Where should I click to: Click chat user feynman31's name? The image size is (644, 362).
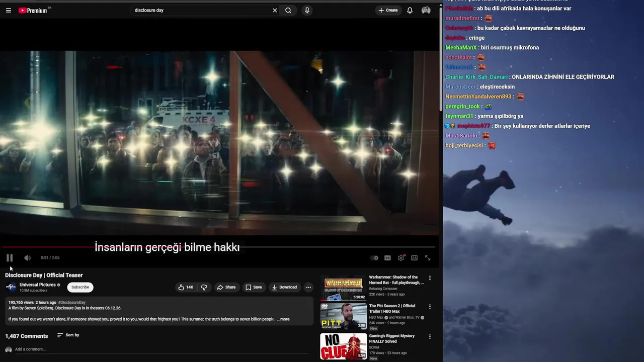tap(459, 116)
